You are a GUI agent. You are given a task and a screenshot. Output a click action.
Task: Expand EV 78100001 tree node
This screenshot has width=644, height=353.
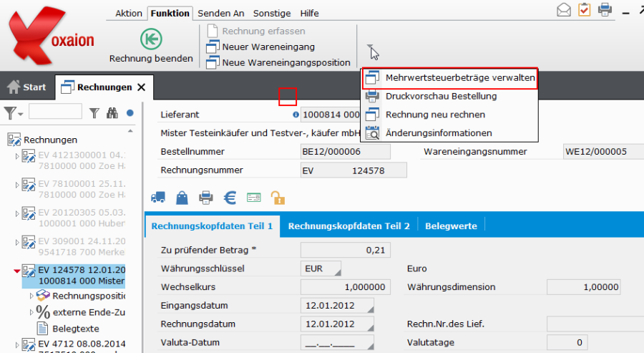click(17, 185)
